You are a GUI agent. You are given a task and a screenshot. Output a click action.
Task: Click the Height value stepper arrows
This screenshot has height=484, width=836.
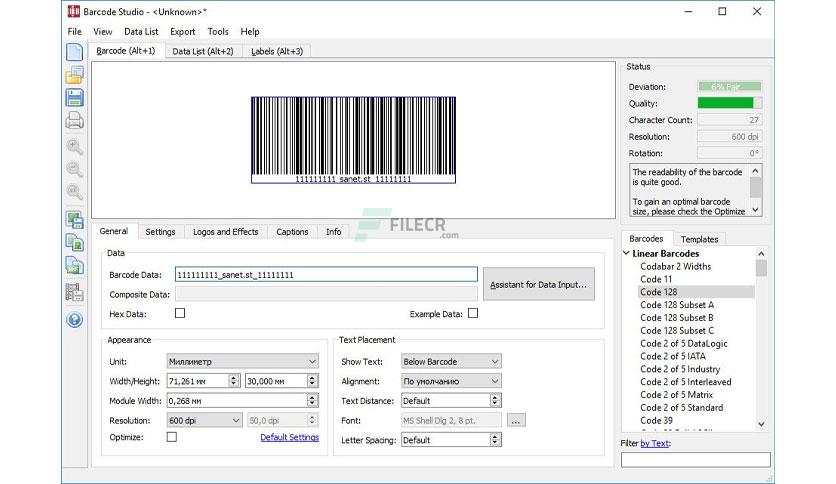(312, 381)
